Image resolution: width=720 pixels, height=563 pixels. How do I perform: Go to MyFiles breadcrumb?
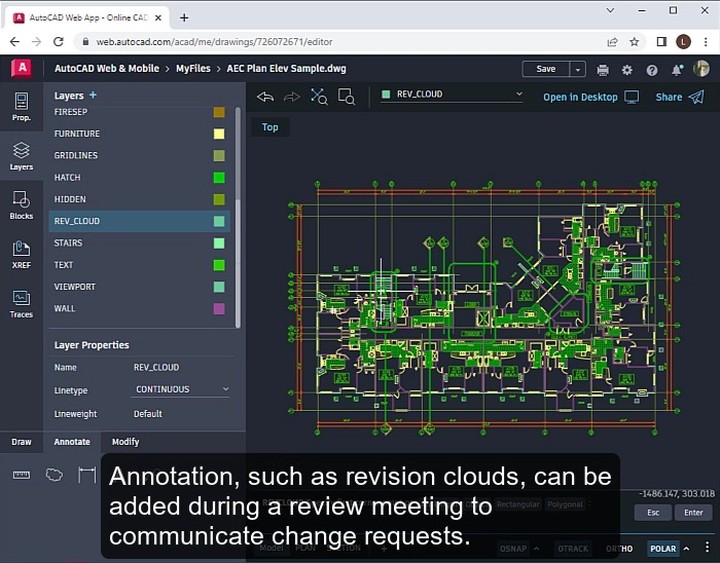point(193,68)
